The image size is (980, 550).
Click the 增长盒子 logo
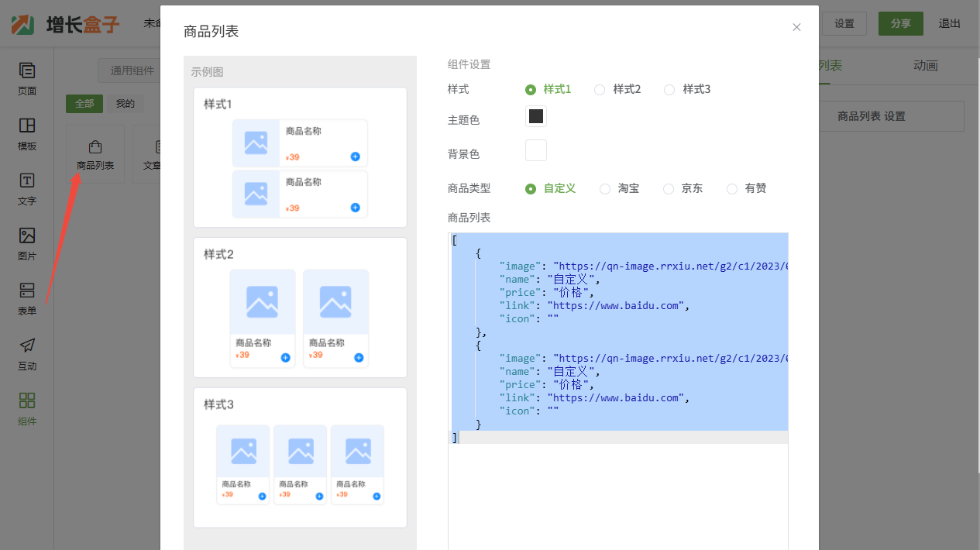66,24
